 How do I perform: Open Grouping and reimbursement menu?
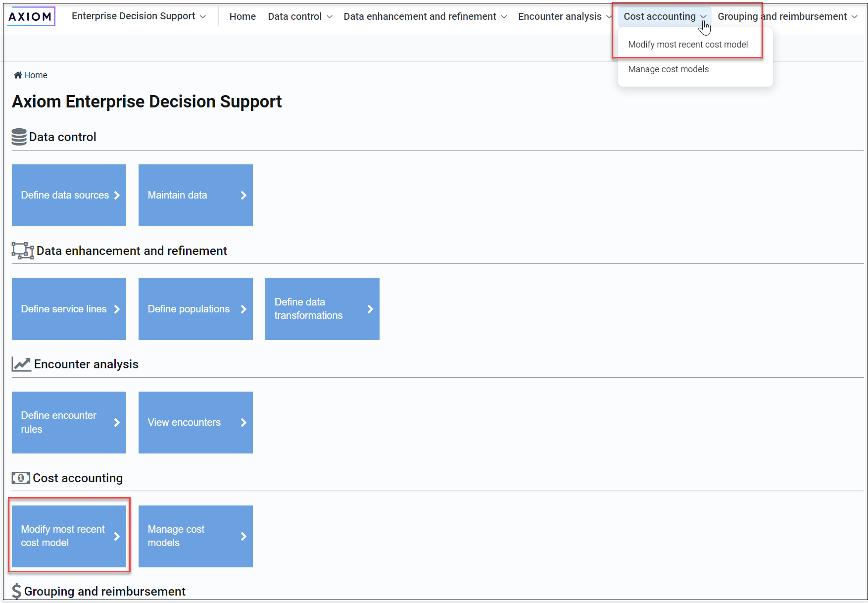tap(787, 16)
